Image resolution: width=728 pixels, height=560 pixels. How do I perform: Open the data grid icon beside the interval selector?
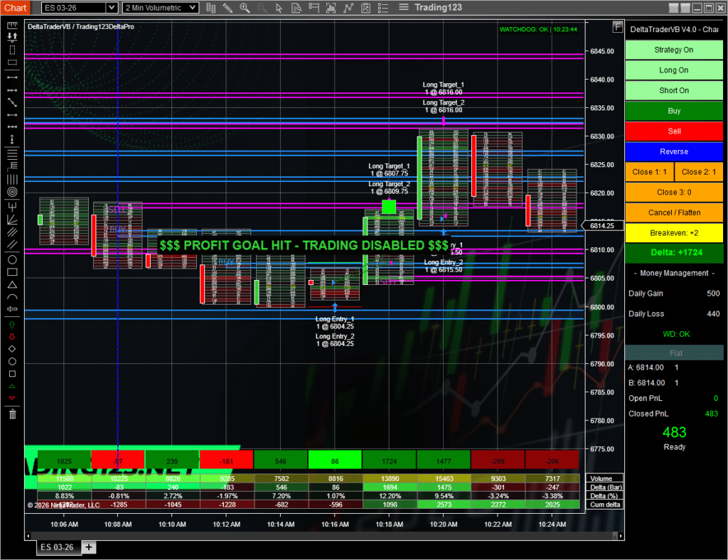[210, 8]
